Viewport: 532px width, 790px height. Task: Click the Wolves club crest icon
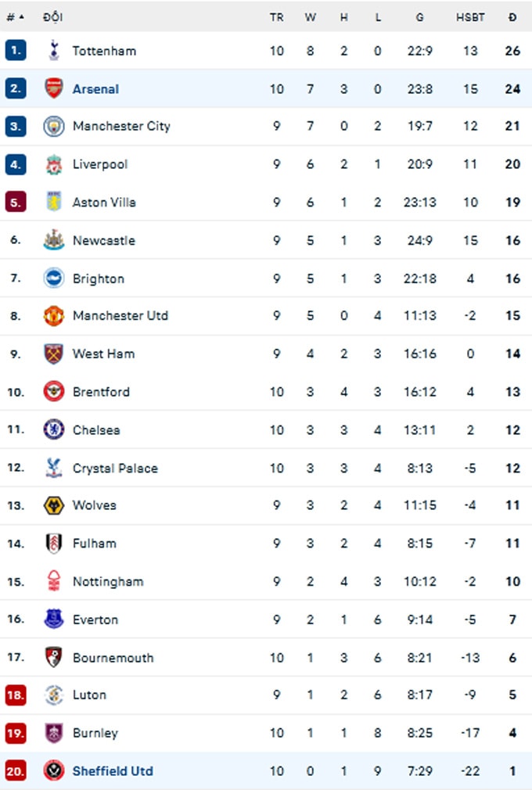click(x=54, y=505)
